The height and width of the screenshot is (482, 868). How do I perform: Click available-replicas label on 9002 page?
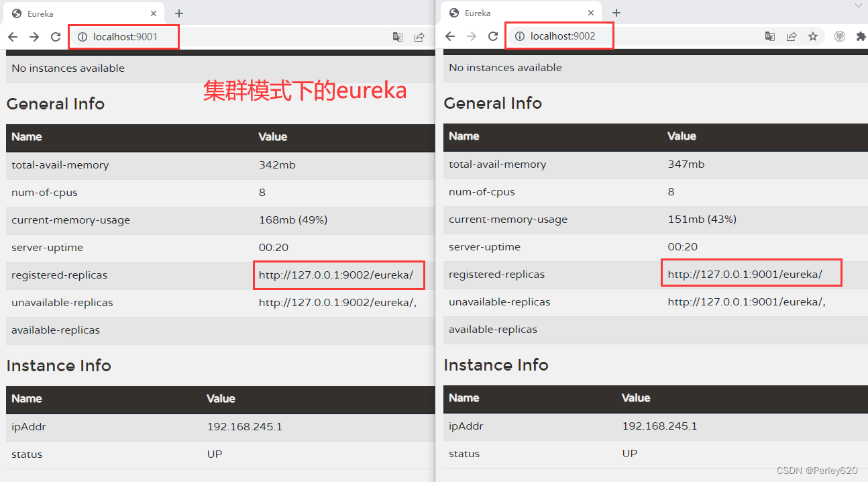(493, 330)
